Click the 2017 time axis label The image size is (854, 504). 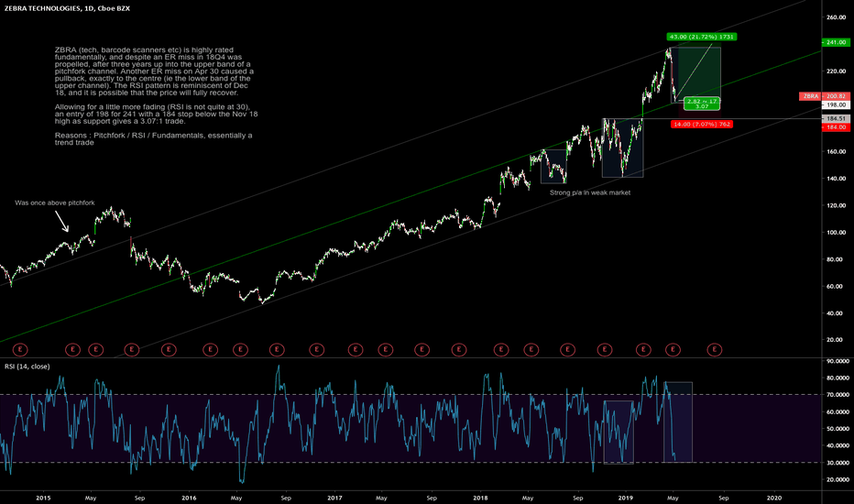334,498
